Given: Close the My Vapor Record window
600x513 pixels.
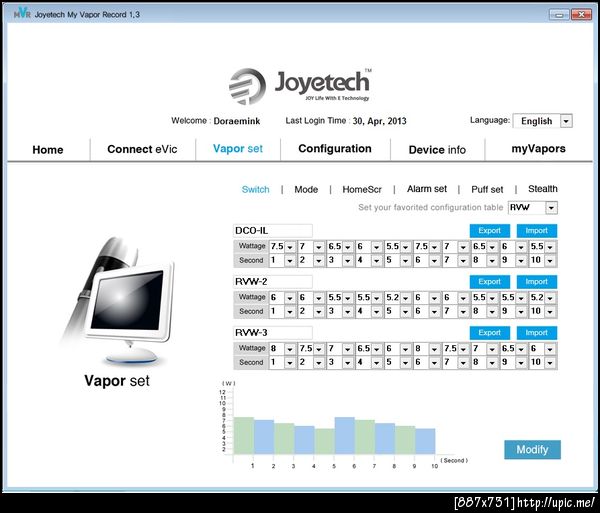Looking at the screenshot, I should pos(581,15).
